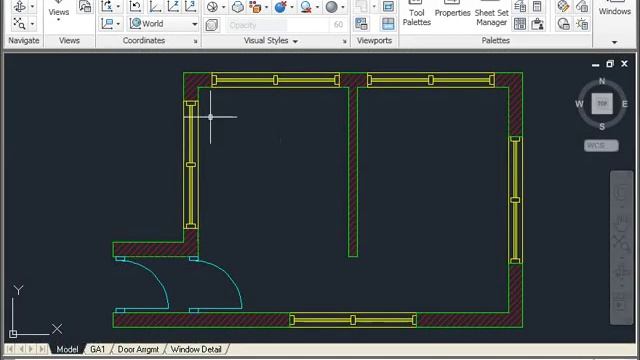Click the Materials palette icon
The image size is (640, 360).
coord(563,6)
